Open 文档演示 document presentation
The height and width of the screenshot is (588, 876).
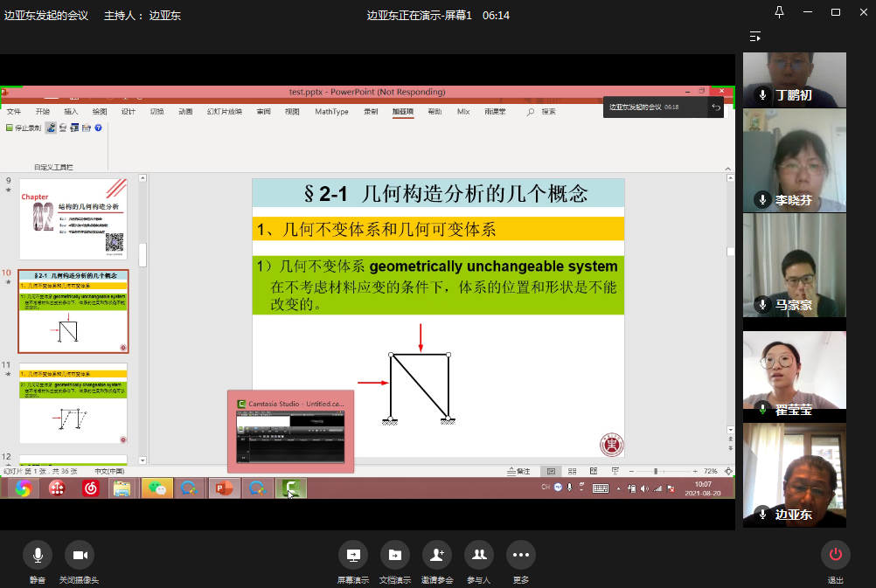[x=395, y=555]
